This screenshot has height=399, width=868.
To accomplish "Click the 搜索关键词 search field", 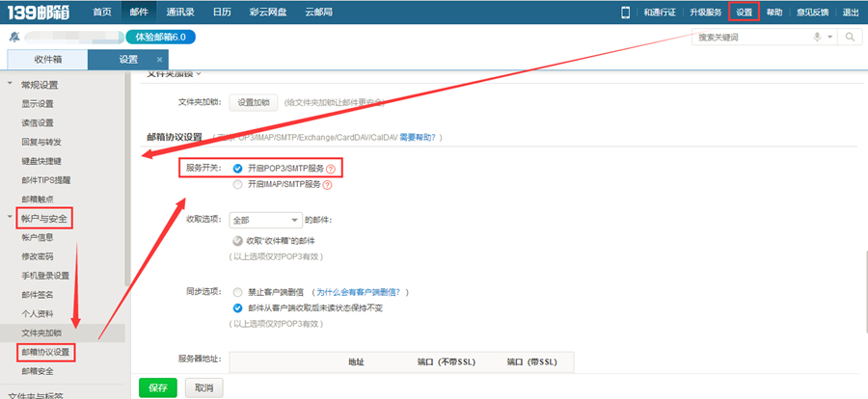I will point(750,37).
